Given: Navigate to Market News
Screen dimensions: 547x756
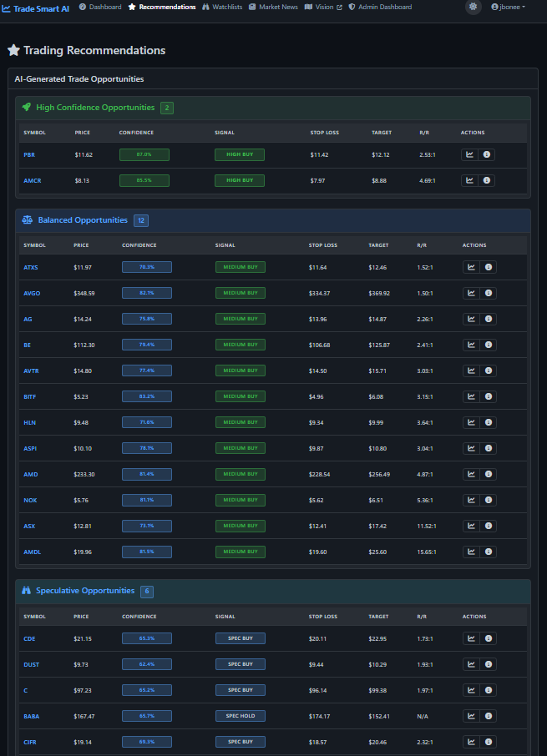Looking at the screenshot, I should click(273, 7).
